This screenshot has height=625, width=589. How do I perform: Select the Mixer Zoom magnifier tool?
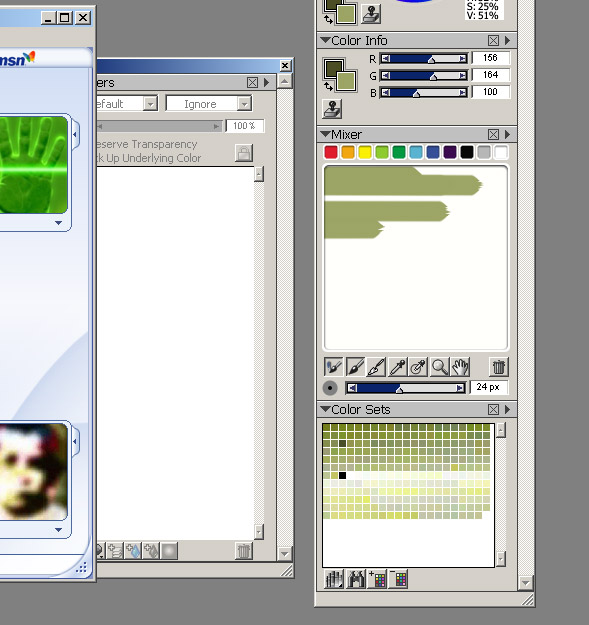pos(439,366)
